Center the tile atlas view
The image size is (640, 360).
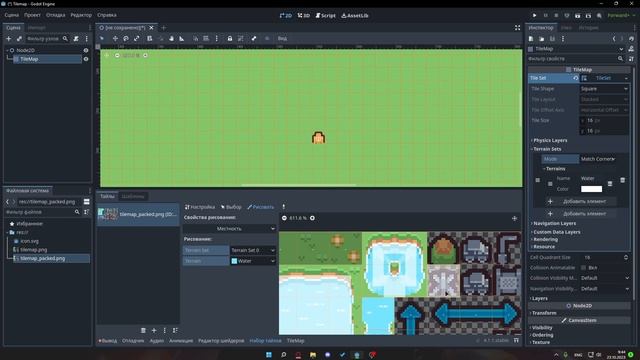[514, 218]
